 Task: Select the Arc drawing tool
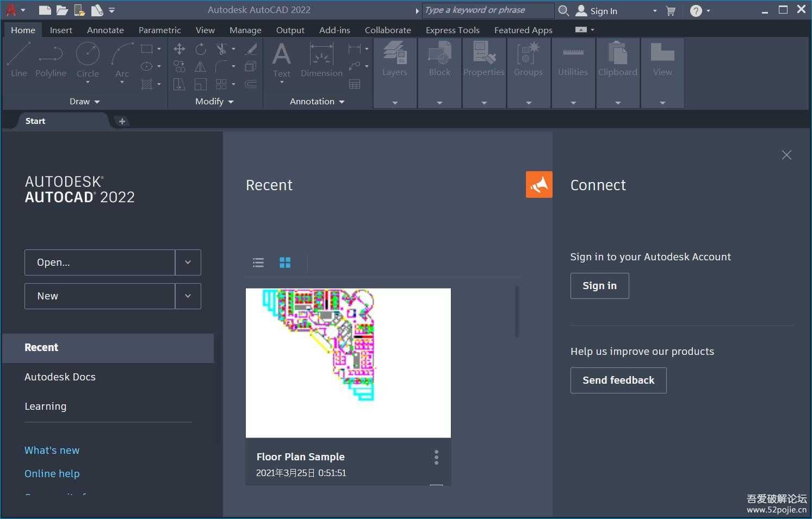[x=122, y=55]
